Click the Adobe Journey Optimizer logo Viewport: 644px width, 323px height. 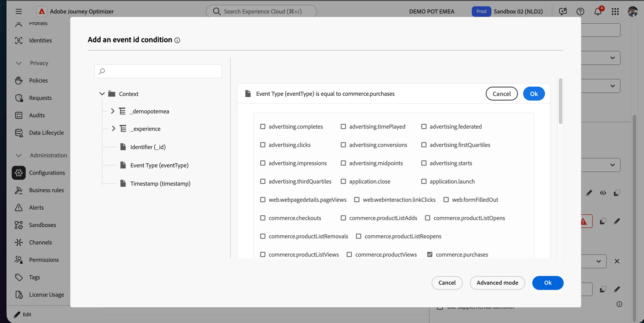pyautogui.click(x=42, y=12)
